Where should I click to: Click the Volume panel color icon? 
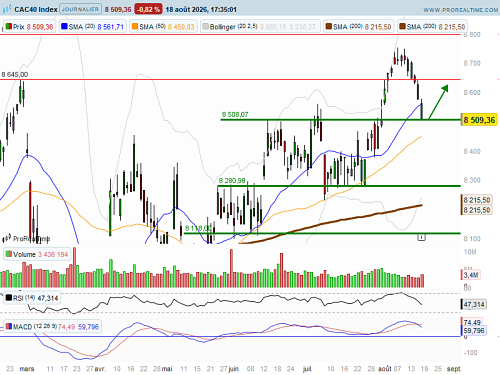click(x=9, y=254)
